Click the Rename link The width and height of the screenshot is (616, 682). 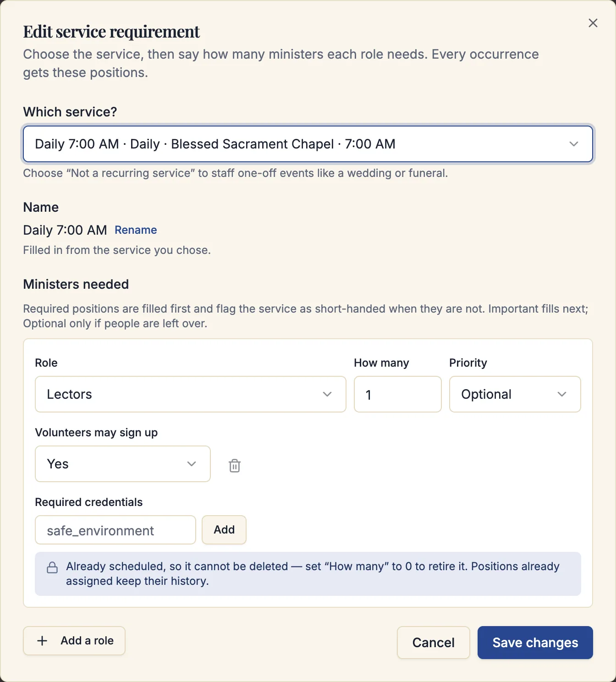136,230
